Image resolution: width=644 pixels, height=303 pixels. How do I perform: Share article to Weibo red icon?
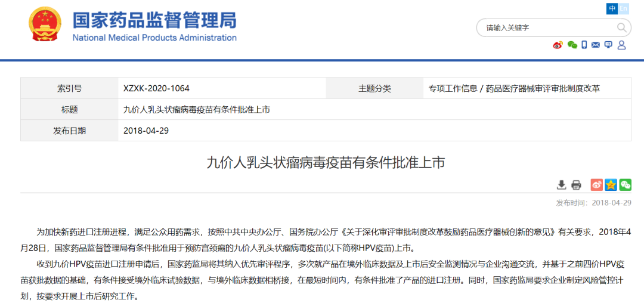click(x=597, y=185)
